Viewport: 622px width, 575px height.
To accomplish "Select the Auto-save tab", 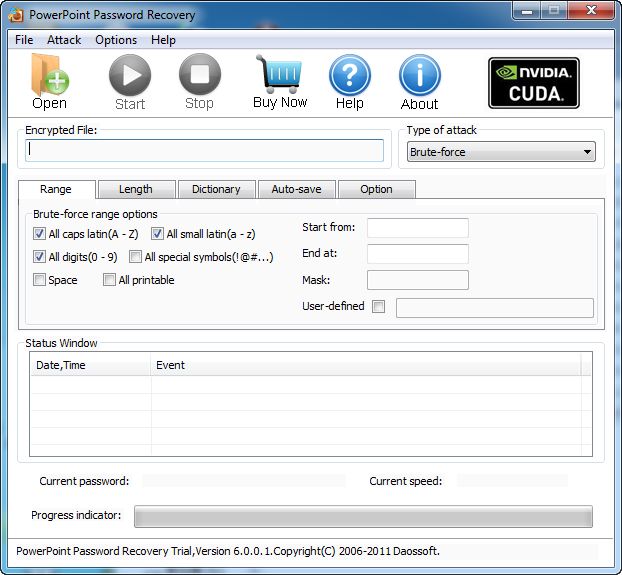I will point(296,189).
